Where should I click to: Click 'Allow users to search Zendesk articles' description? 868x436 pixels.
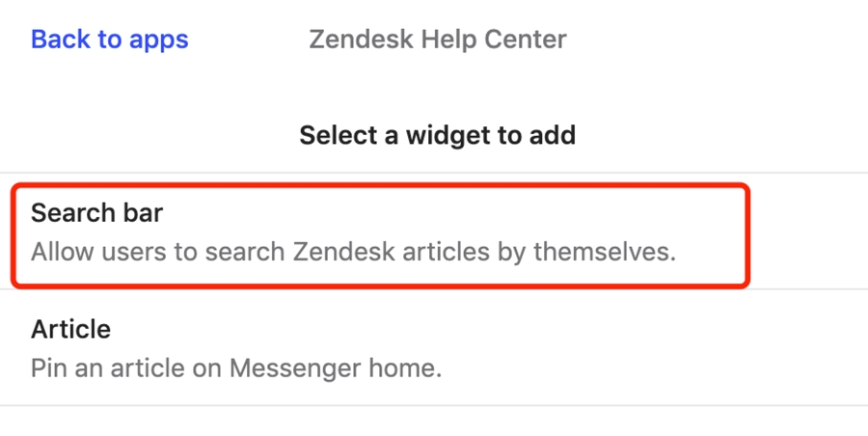click(x=353, y=253)
